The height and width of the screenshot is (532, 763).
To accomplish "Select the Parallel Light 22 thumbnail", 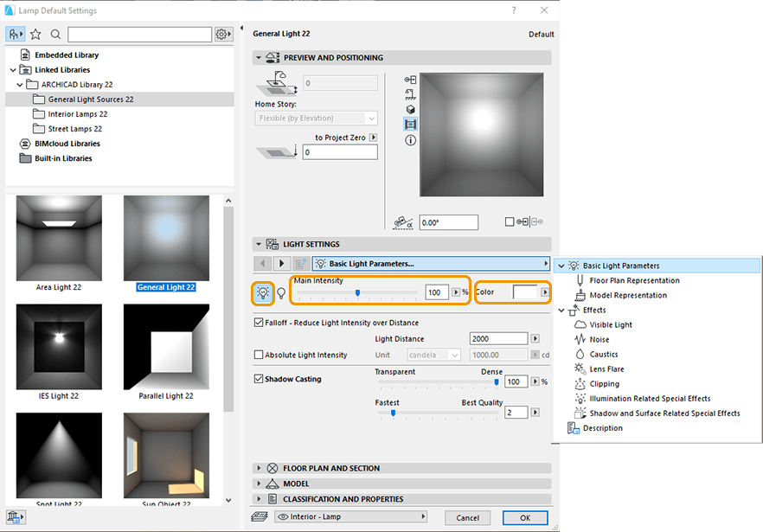I will [x=166, y=347].
